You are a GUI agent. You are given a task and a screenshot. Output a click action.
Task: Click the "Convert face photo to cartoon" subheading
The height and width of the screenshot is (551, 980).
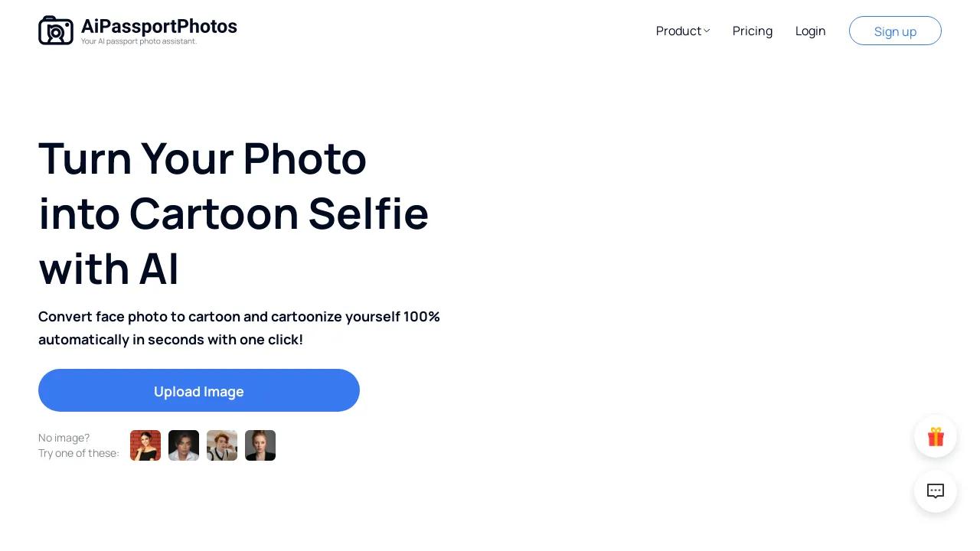[x=239, y=317]
